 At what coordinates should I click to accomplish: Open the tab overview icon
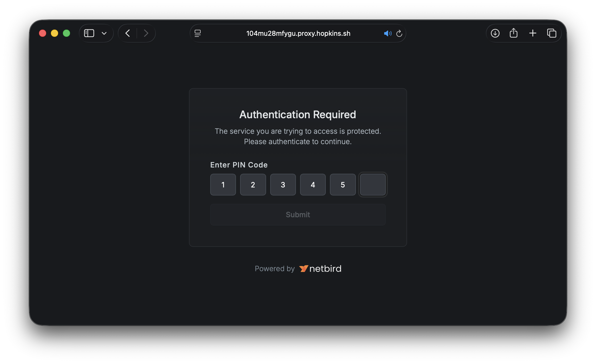[552, 33]
